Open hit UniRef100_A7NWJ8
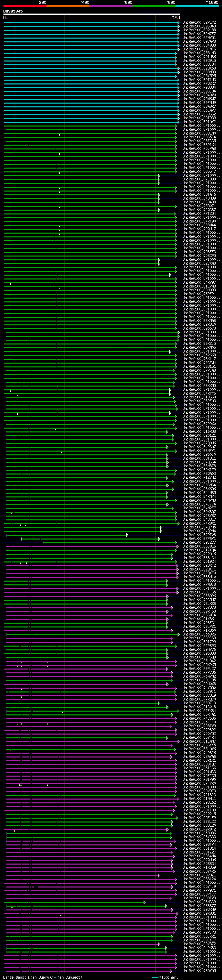The width and height of the screenshot is (222, 980). 199,584
